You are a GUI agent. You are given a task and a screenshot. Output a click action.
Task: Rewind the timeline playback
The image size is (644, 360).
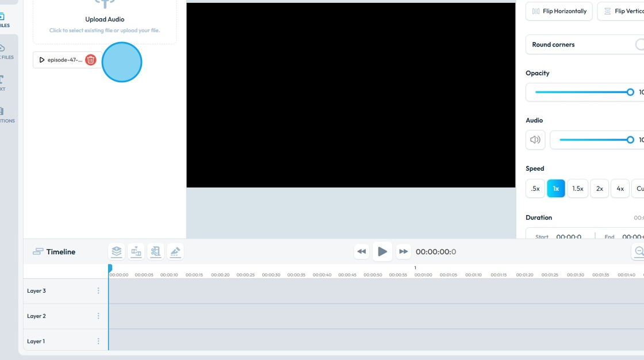362,251
